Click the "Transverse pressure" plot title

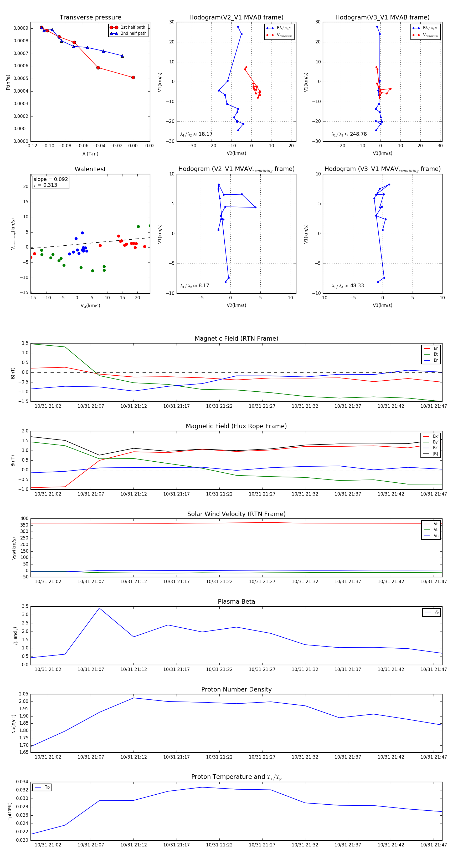[90, 18]
